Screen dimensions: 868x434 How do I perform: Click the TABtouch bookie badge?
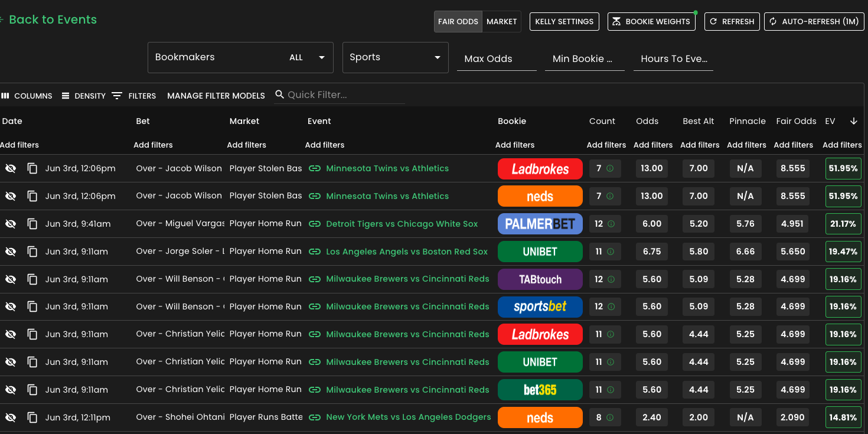pos(540,279)
